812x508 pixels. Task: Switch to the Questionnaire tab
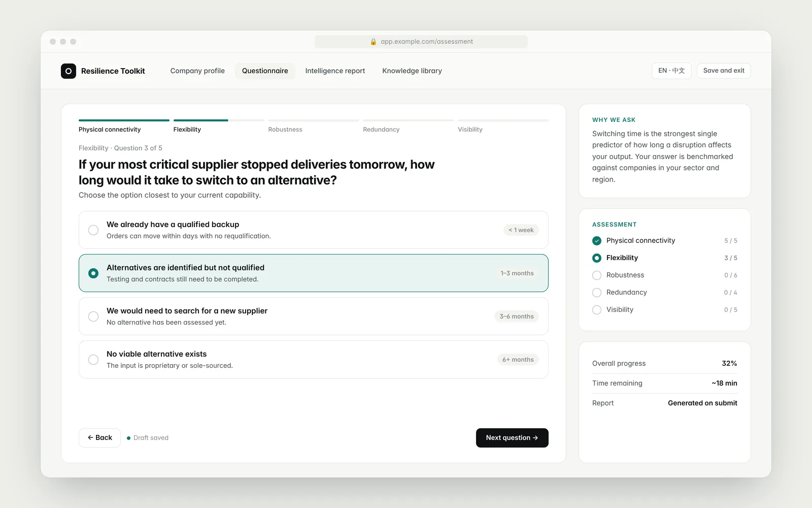pyautogui.click(x=265, y=71)
